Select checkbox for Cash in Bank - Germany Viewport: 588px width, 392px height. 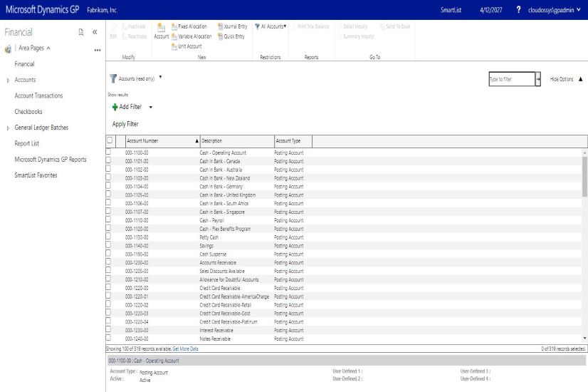(x=108, y=185)
